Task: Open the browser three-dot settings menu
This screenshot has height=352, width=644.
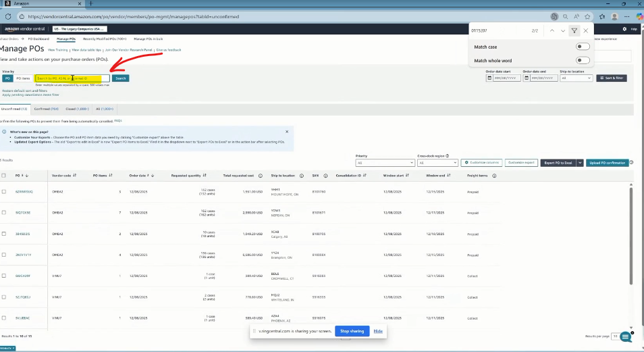Action: (626, 16)
